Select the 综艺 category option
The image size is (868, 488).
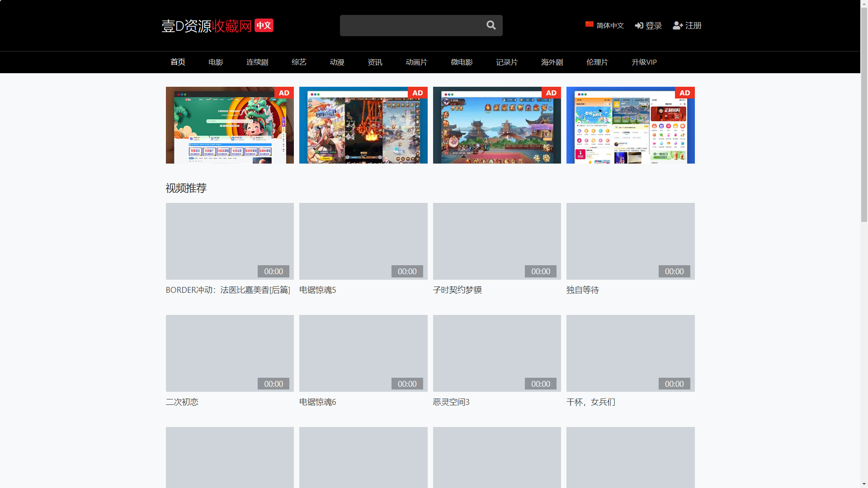tap(299, 62)
